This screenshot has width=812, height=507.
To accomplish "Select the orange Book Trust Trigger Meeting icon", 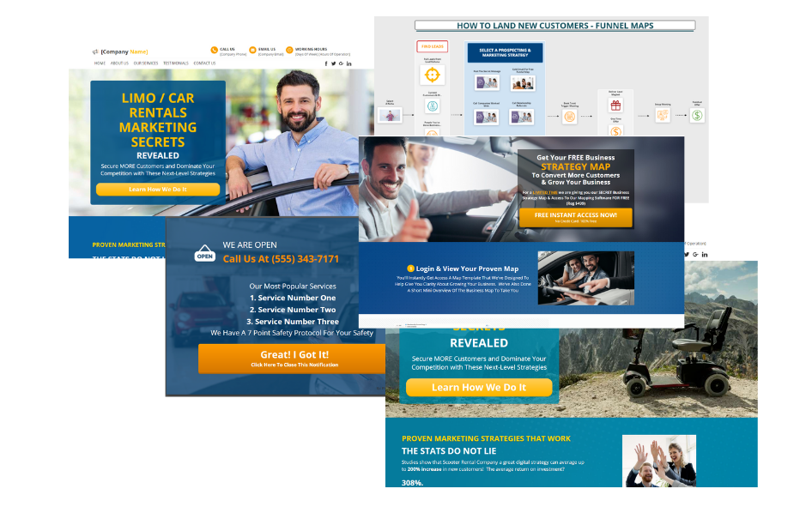I will 570,117.
